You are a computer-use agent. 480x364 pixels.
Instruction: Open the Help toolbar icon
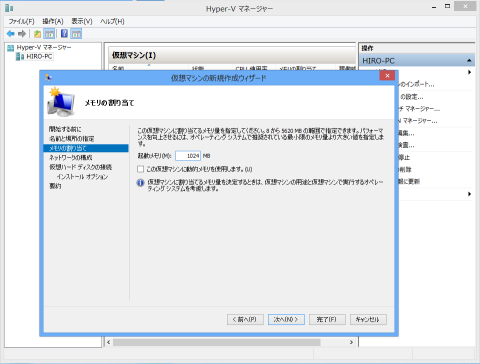[x=64, y=34]
